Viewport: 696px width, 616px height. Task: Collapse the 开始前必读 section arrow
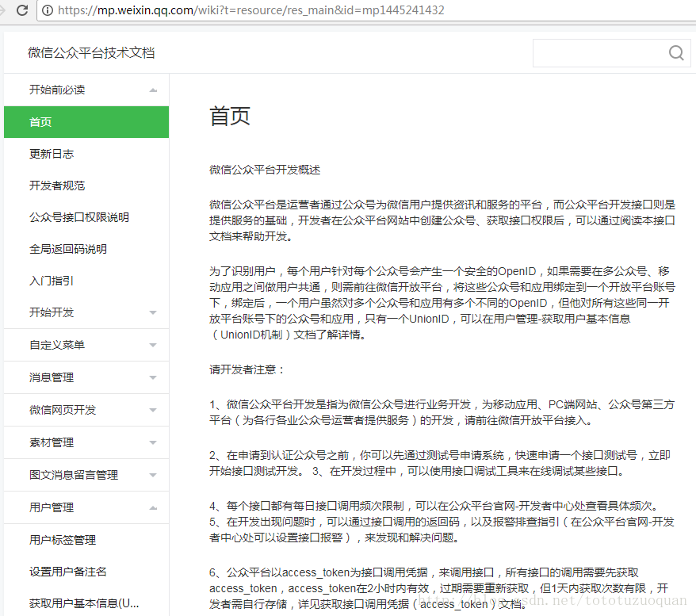point(153,90)
